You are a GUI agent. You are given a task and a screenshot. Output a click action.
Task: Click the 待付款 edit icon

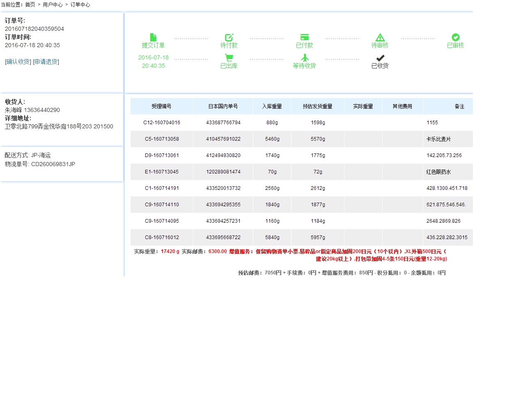pyautogui.click(x=229, y=37)
